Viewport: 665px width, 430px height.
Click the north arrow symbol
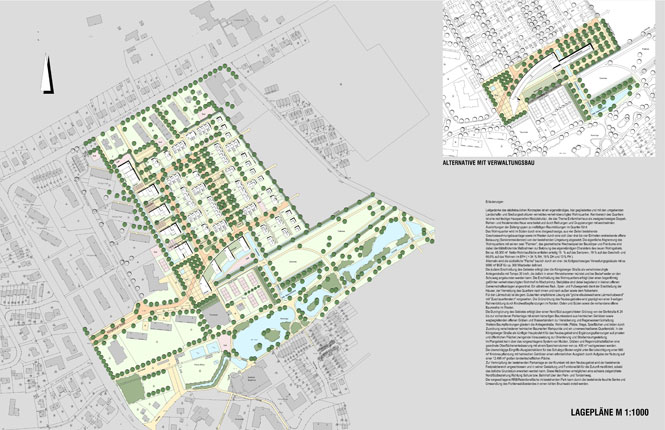point(48,74)
